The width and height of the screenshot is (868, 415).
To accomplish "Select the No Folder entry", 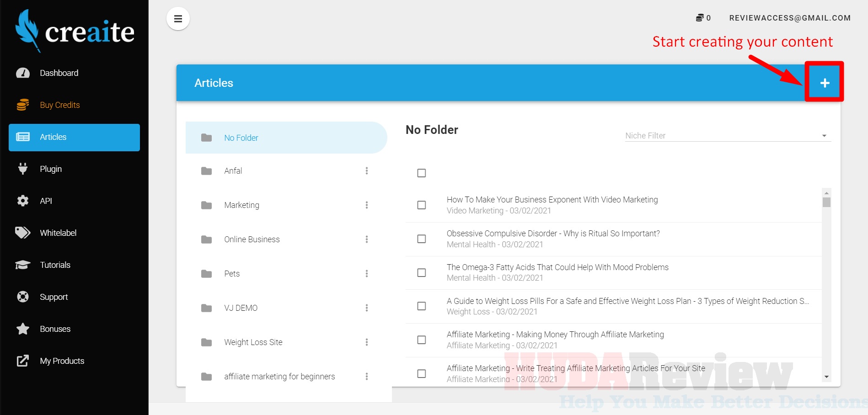I will pos(286,138).
